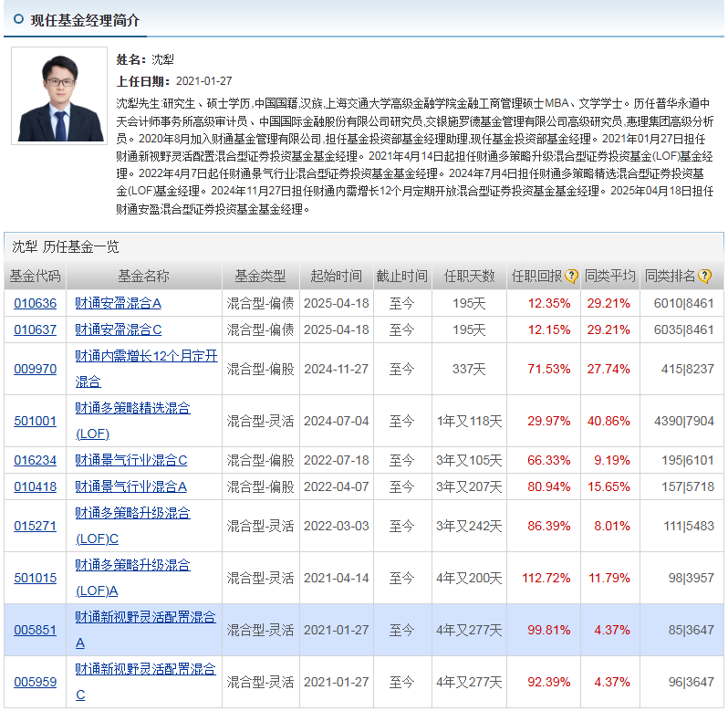
Task: Click the 沈犁 历任基金一览 table title
Action: point(66,246)
